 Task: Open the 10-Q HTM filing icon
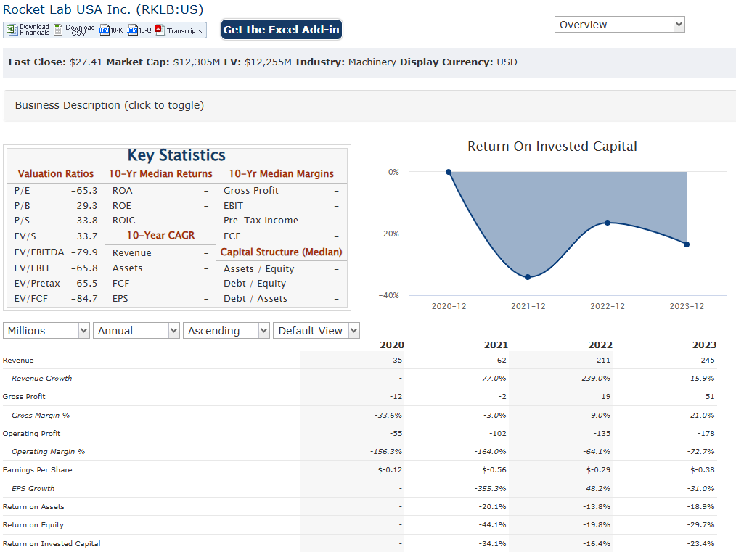click(x=132, y=30)
